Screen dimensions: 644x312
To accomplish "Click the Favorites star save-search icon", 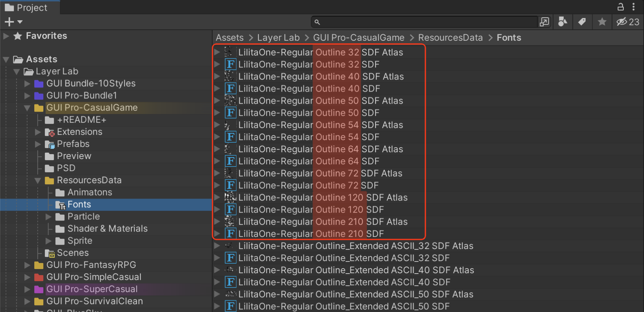I will 602,22.
